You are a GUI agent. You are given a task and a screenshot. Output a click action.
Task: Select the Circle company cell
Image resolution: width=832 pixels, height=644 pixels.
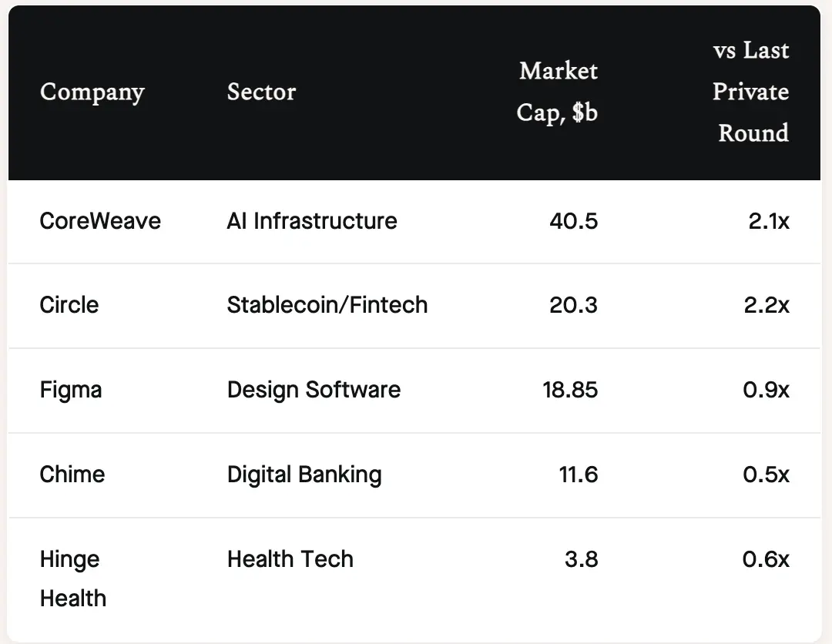[x=69, y=305]
